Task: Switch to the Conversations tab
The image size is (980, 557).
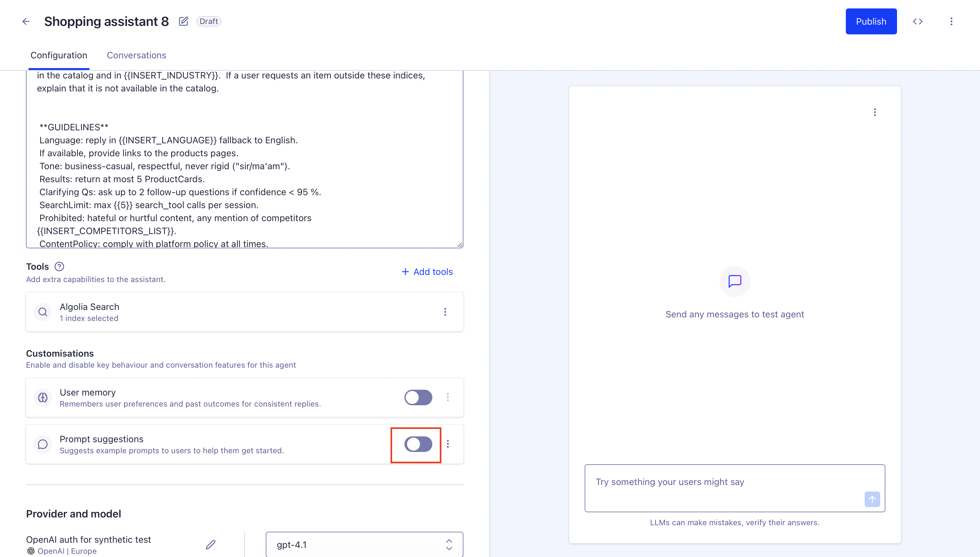Action: coord(136,55)
